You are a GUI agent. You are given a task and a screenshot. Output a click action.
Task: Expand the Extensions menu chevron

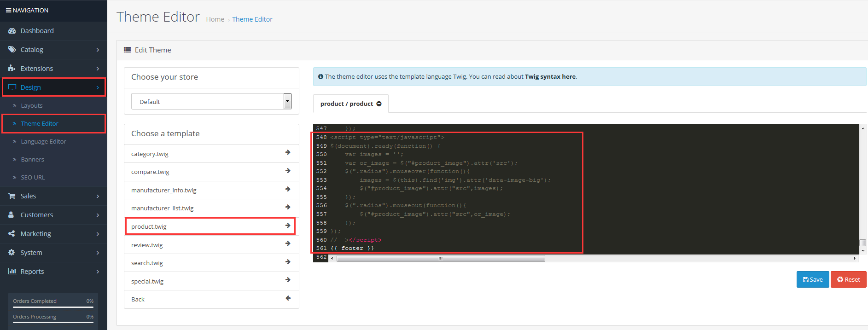pyautogui.click(x=98, y=69)
